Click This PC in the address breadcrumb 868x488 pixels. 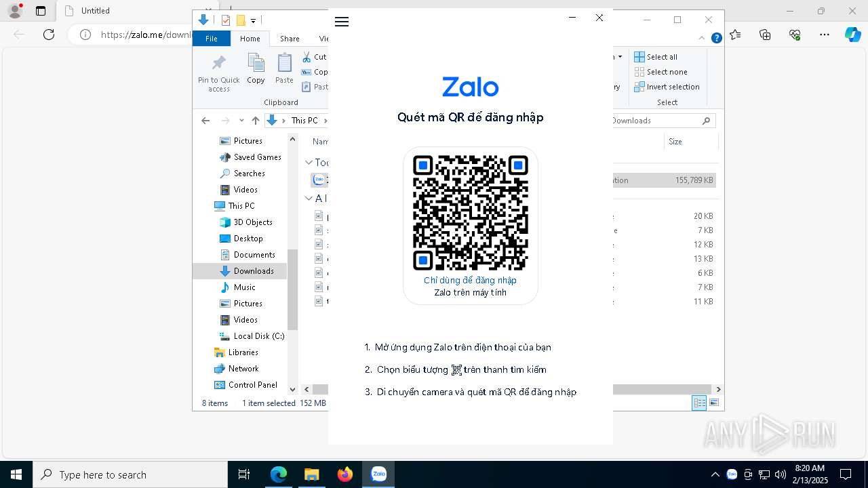304,121
